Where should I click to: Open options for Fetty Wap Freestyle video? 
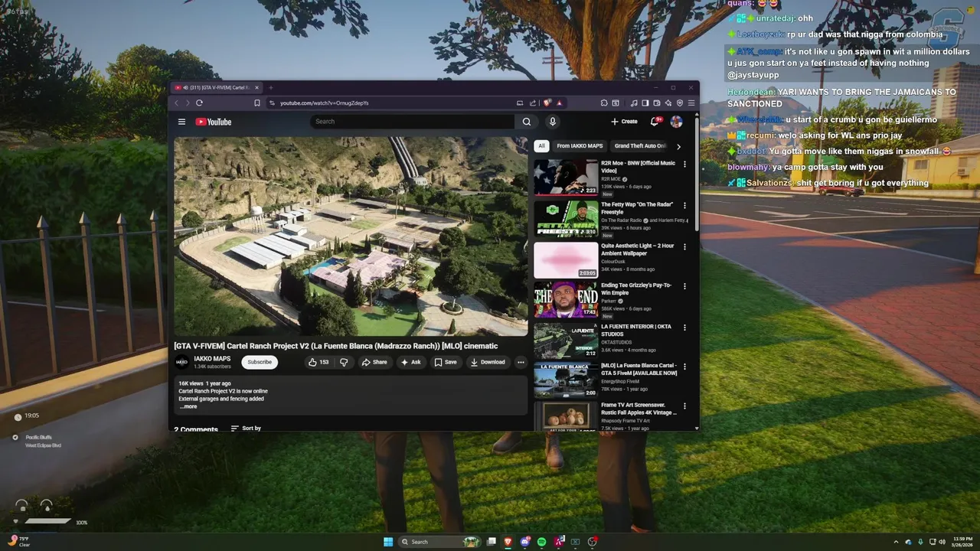pyautogui.click(x=684, y=205)
